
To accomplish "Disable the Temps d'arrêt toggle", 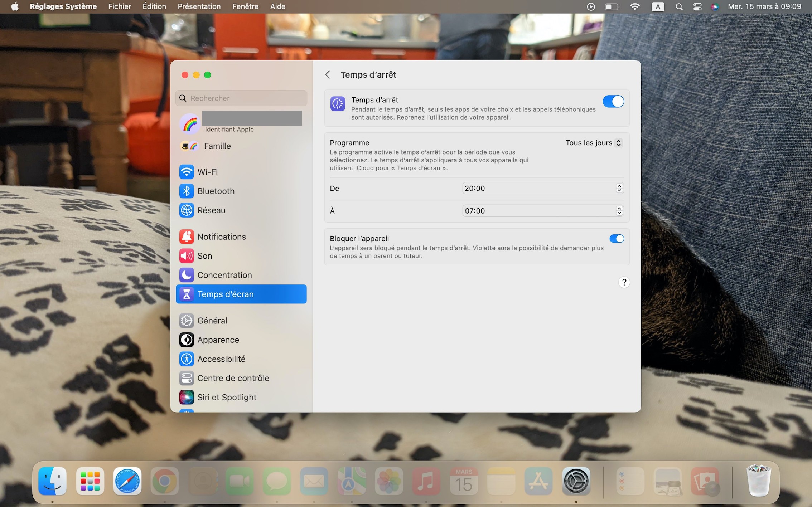I will pyautogui.click(x=613, y=102).
